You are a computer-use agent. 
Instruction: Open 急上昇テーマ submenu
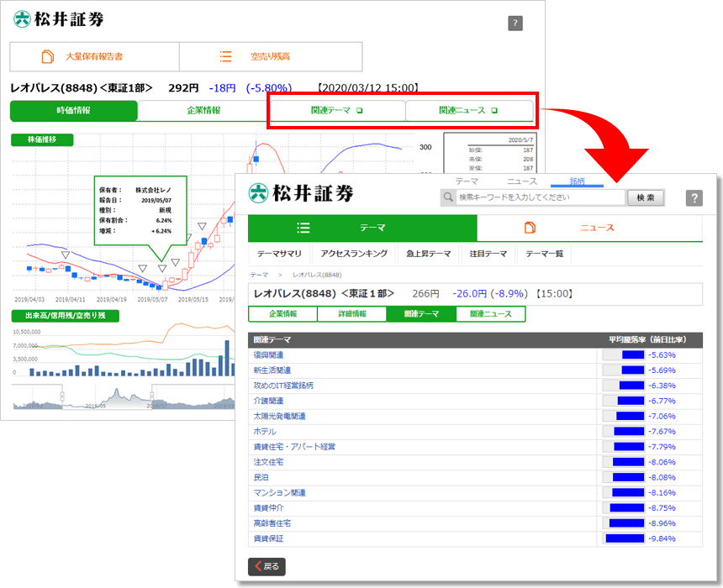click(x=429, y=254)
